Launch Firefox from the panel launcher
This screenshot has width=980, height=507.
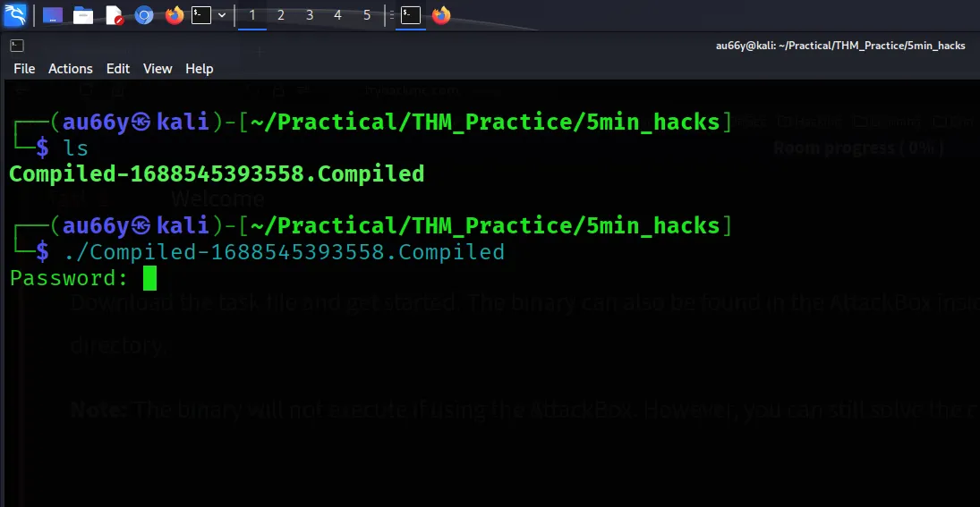pos(175,15)
